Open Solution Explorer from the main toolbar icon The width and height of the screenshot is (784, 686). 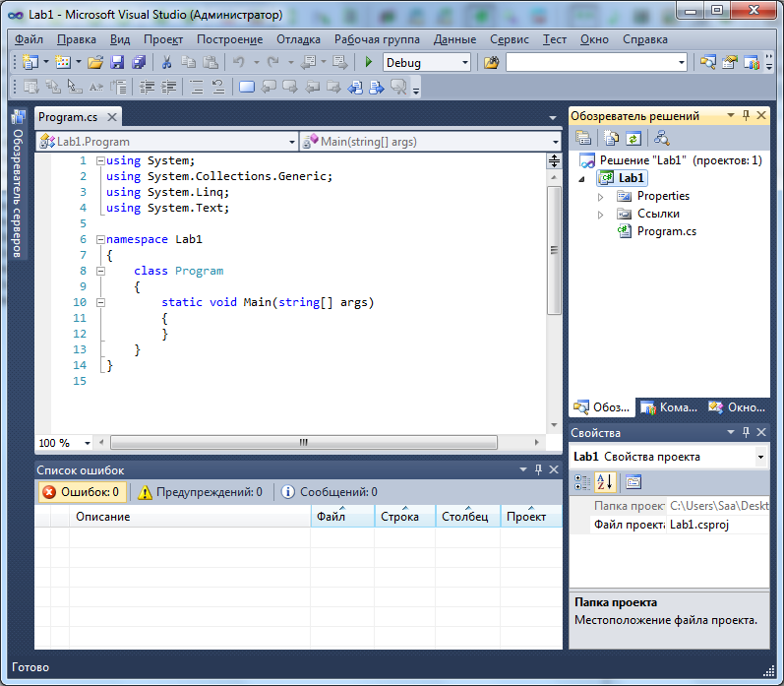707,63
